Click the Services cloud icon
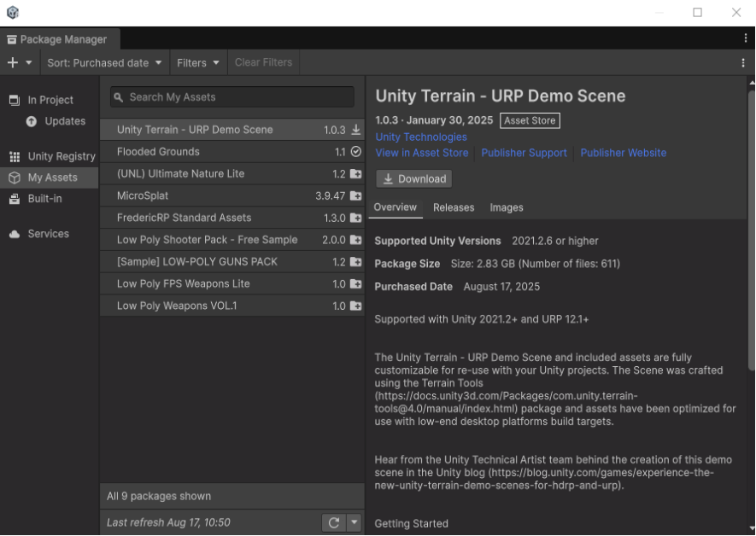This screenshot has width=756, height=536. 15,234
